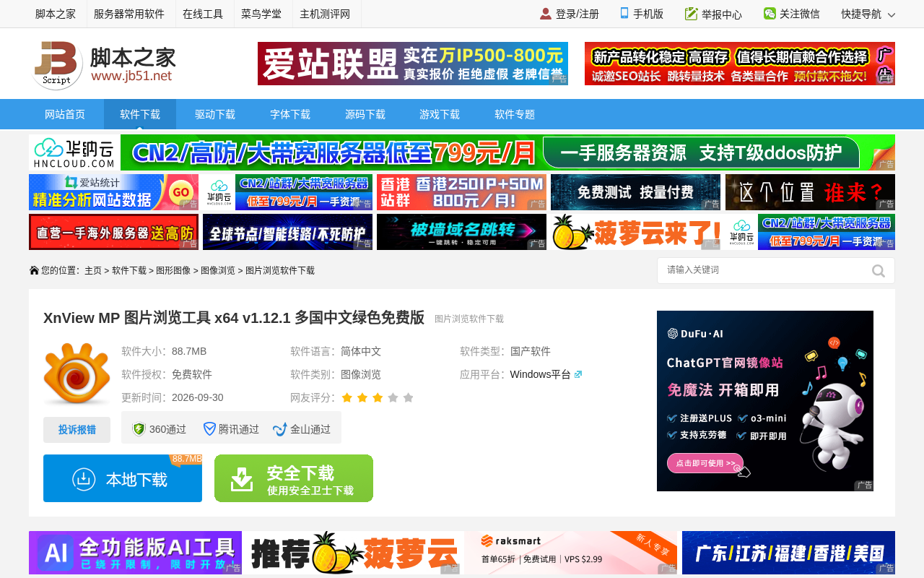
Task: Click the Kingsoft 金山 security icon
Action: (280, 429)
